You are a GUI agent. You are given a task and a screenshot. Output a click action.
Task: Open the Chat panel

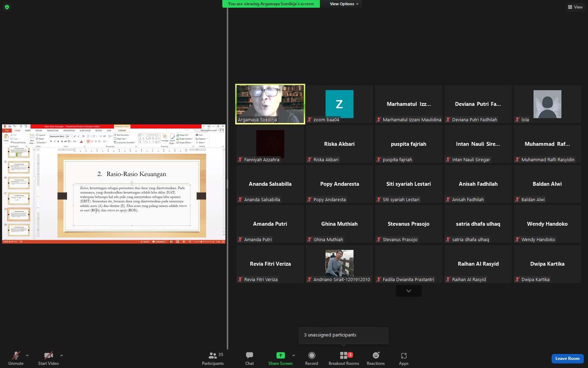click(250, 358)
